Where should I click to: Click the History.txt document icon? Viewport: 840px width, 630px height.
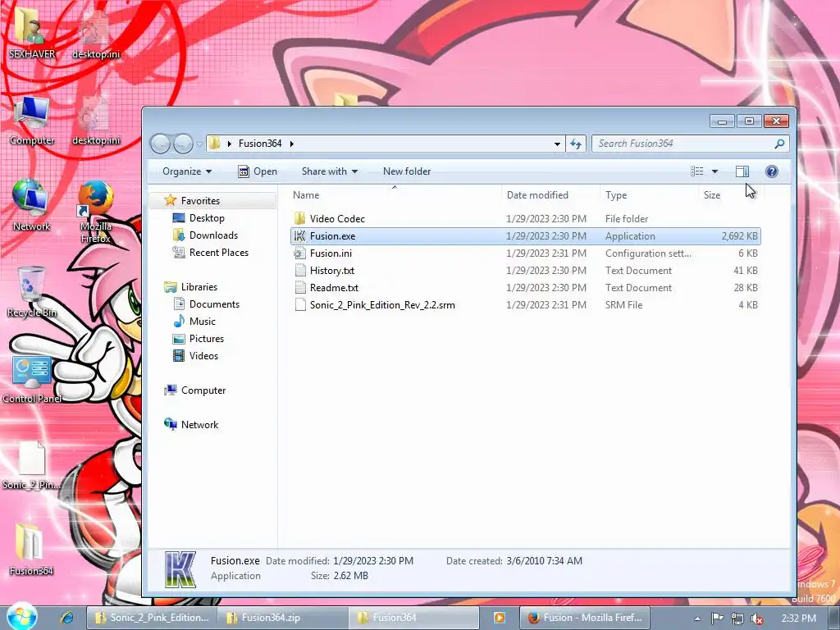(x=300, y=271)
